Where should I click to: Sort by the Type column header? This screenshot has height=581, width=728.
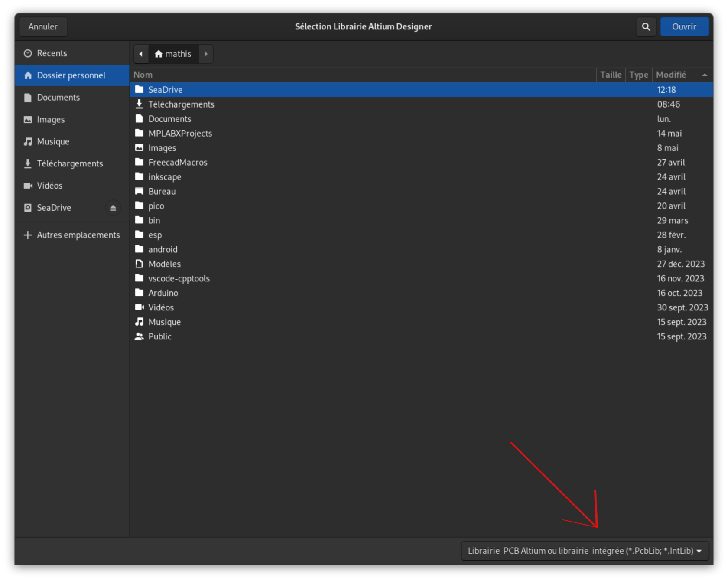[x=639, y=75]
